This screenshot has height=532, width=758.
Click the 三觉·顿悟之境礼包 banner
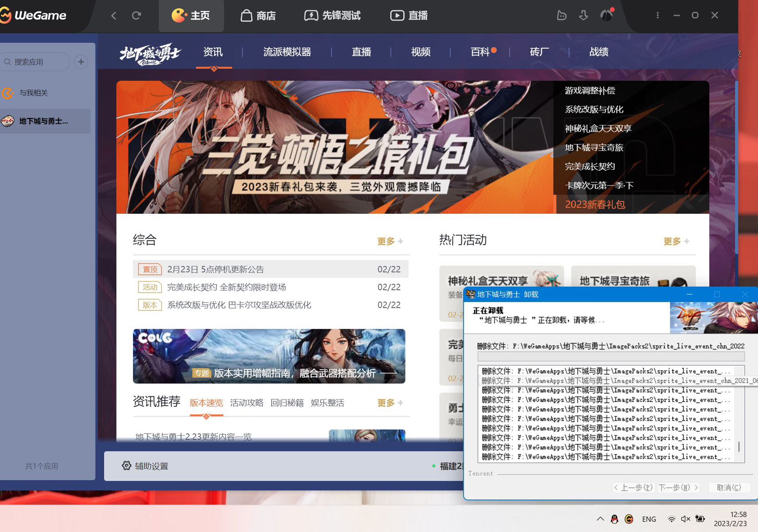[x=335, y=147]
